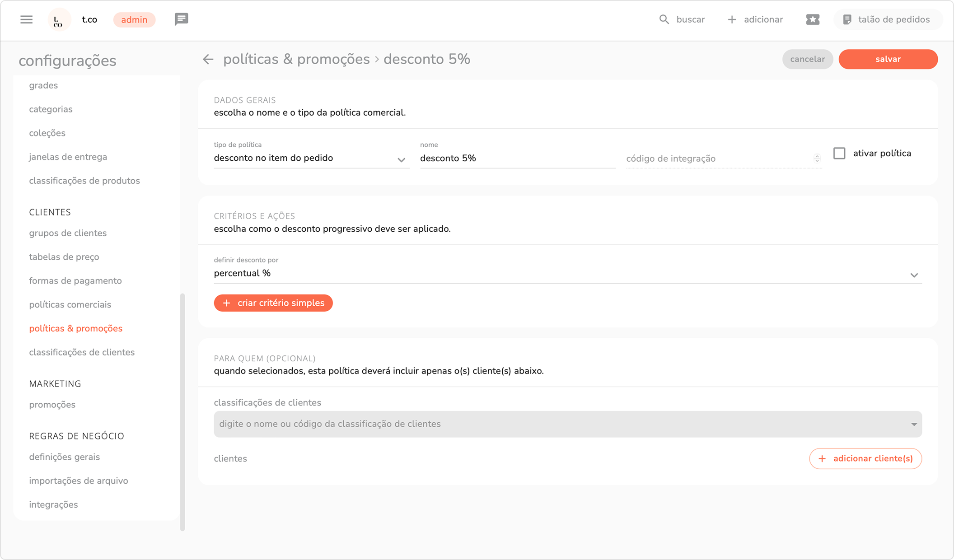
Task: Click the talão de pedidos receipt icon
Action: 847,19
